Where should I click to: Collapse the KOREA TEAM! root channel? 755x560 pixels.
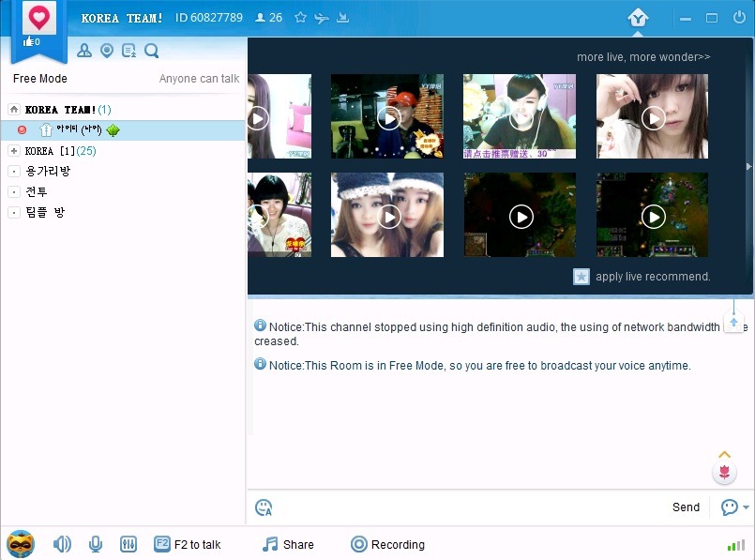[14, 110]
